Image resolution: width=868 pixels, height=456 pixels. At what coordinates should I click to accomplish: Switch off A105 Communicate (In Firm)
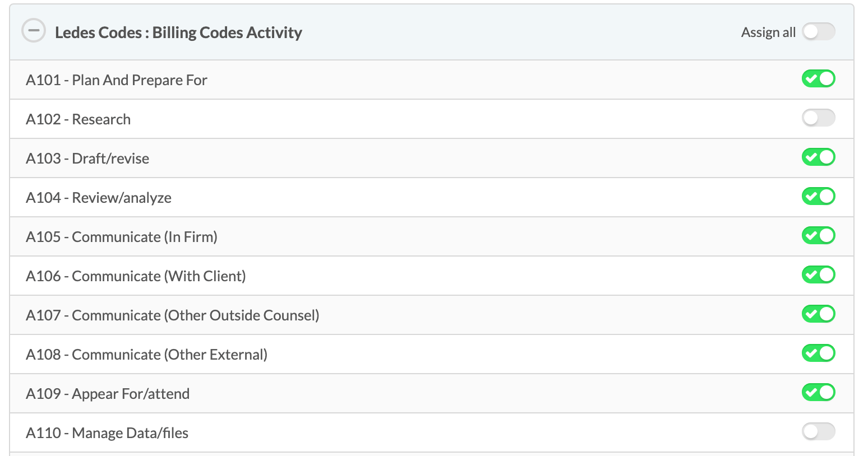point(818,236)
